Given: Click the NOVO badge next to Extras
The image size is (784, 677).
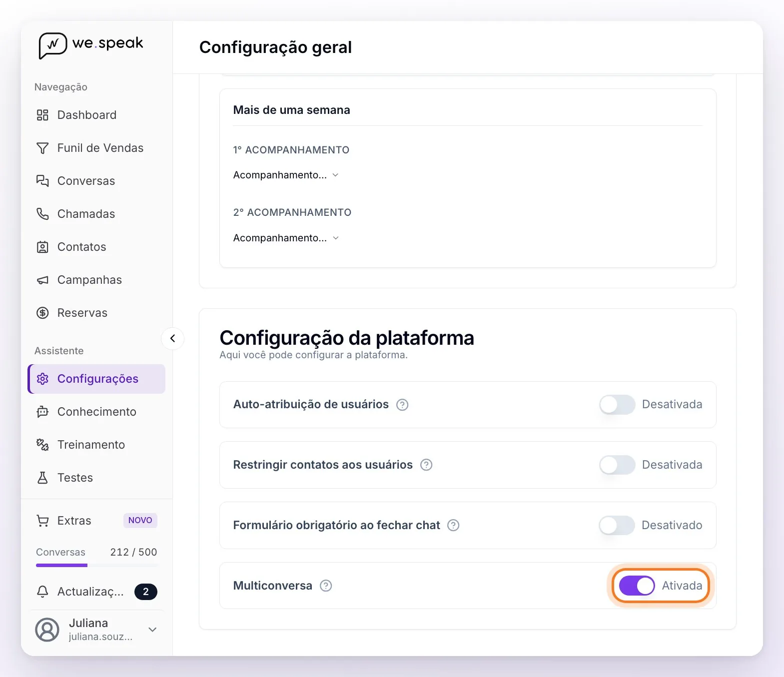Looking at the screenshot, I should pos(140,521).
